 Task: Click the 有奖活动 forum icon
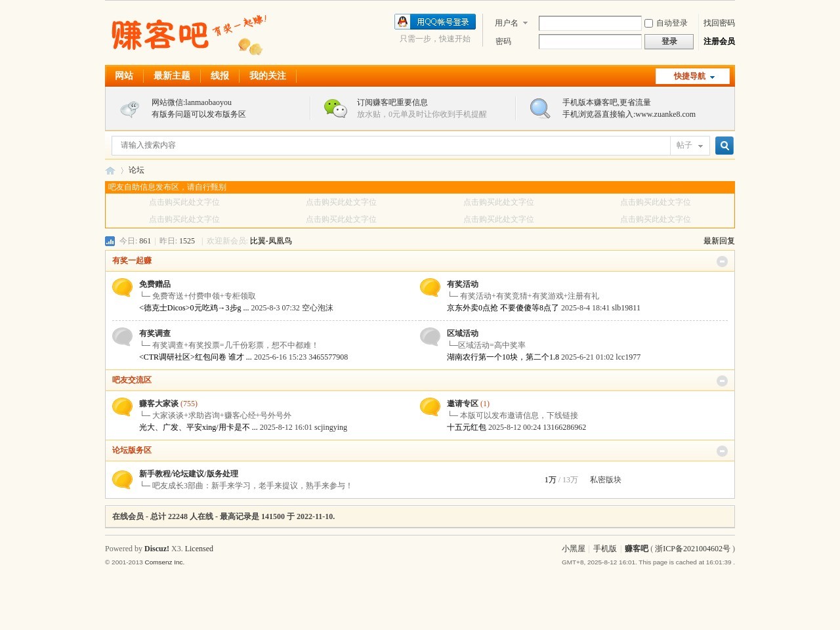pyautogui.click(x=430, y=287)
